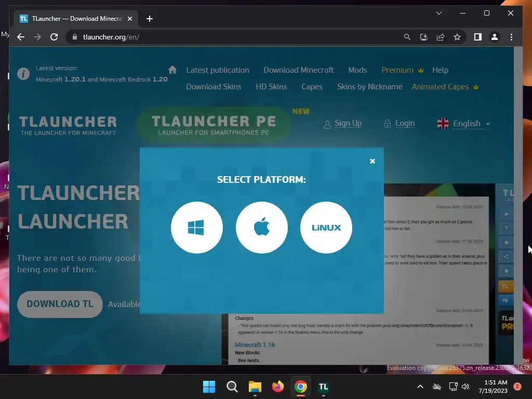
Task: Open File Explorer from taskbar
Action: 255,387
